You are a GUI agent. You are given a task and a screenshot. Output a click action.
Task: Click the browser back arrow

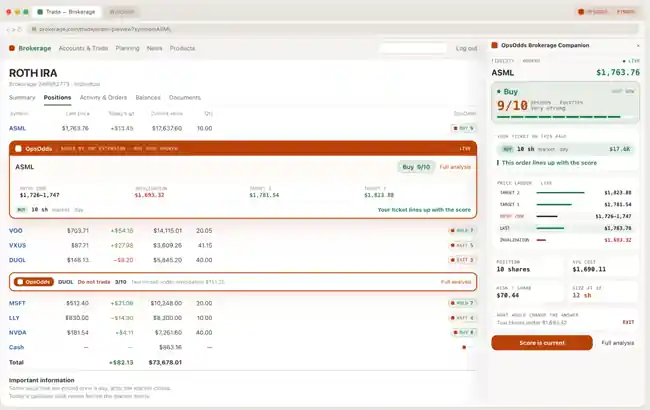point(7,29)
